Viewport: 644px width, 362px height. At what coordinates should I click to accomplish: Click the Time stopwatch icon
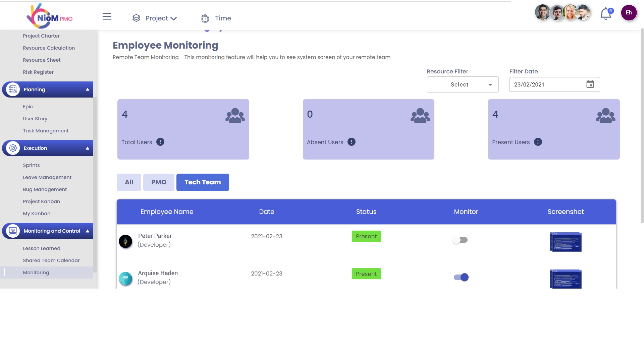tap(205, 18)
